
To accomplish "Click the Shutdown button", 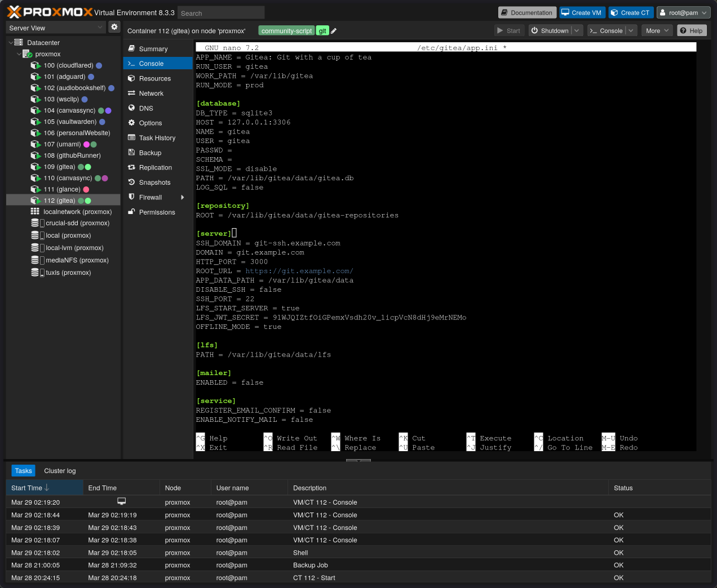I will click(550, 30).
